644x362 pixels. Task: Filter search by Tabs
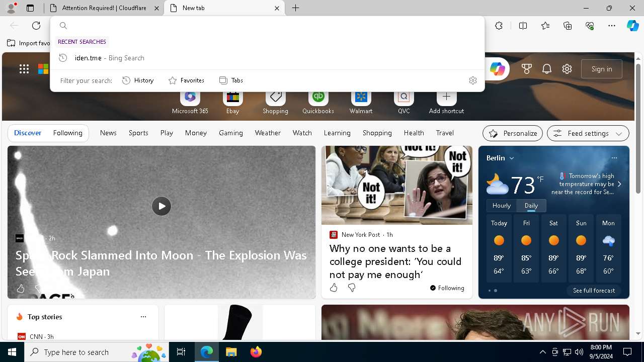point(231,80)
